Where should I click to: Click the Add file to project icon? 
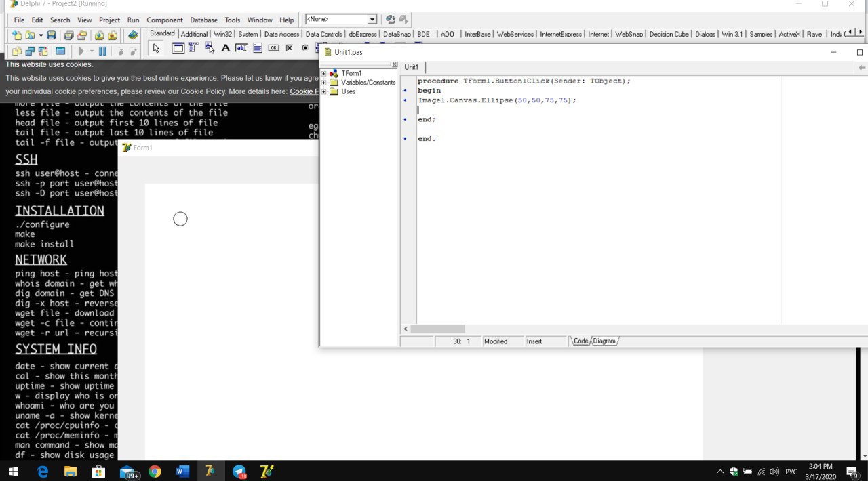pyautogui.click(x=99, y=35)
